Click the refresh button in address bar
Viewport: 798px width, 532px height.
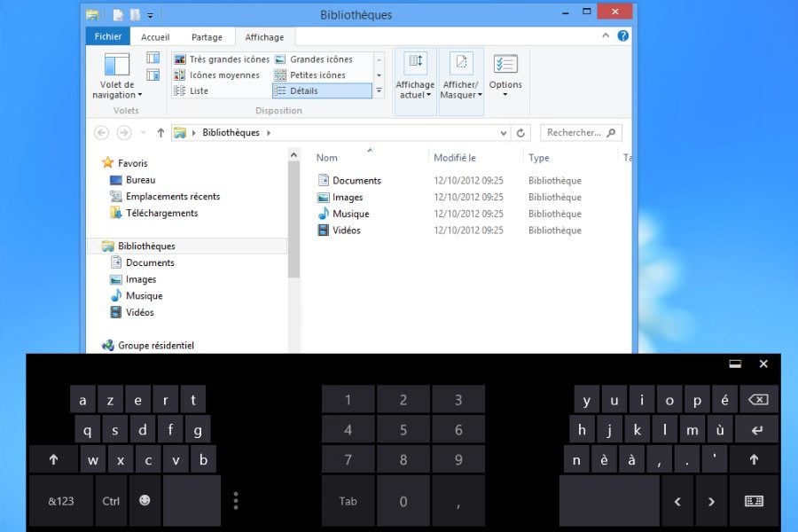tap(521, 133)
